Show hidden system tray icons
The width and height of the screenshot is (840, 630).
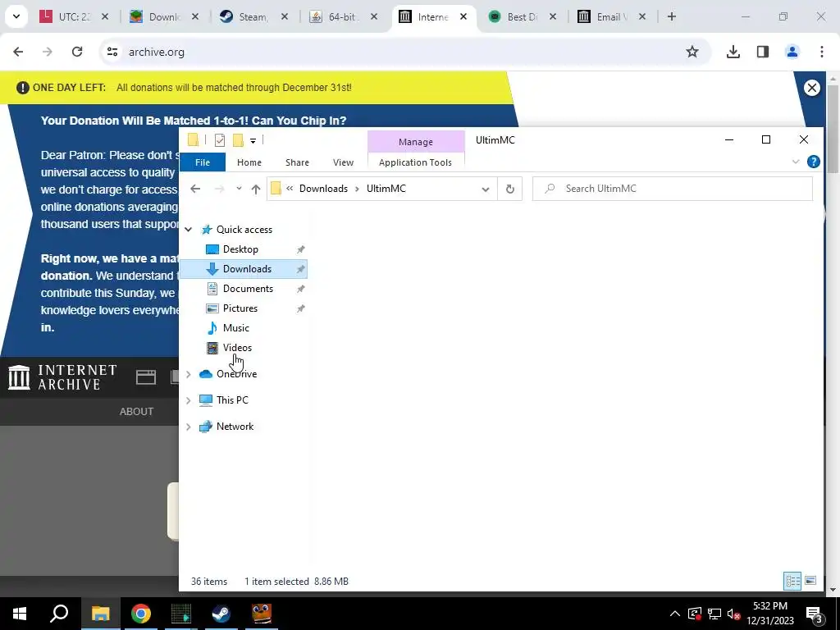(675, 614)
